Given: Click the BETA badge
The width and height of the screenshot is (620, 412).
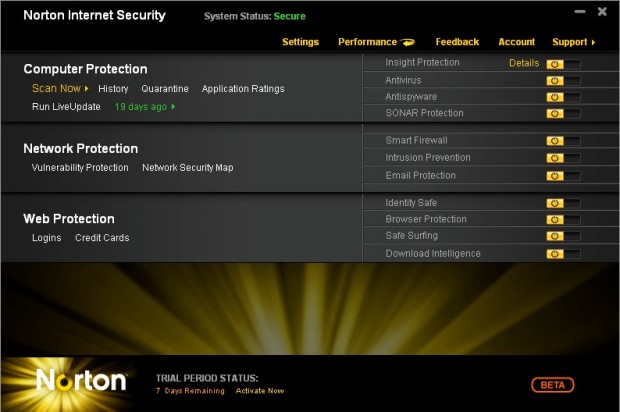Looking at the screenshot, I should click(x=552, y=385).
